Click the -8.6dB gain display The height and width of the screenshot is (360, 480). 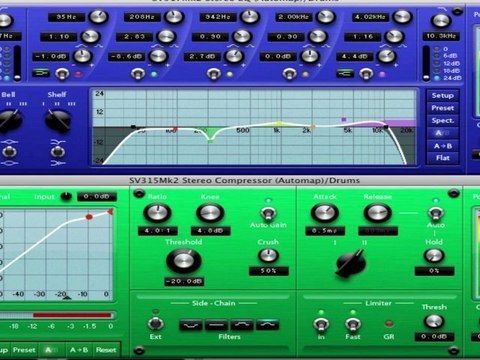(x=126, y=57)
